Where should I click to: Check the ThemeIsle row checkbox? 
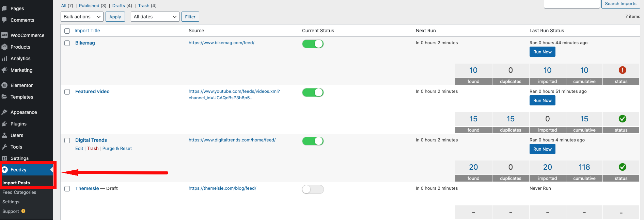click(x=67, y=189)
